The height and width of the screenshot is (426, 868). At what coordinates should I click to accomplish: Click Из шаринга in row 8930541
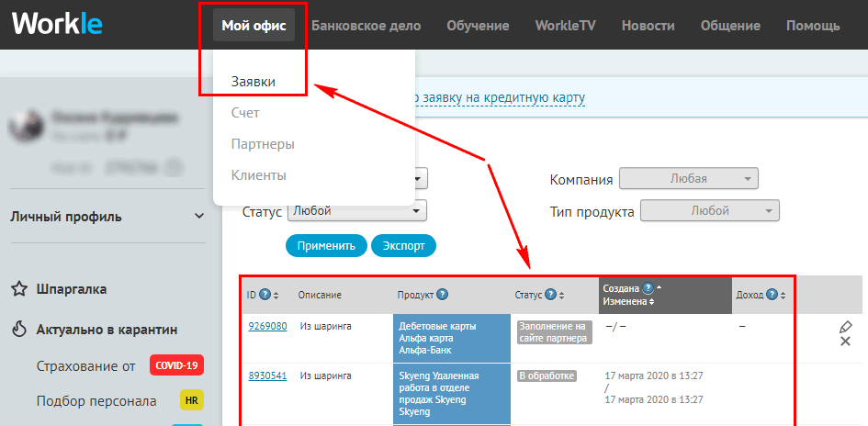click(x=325, y=376)
